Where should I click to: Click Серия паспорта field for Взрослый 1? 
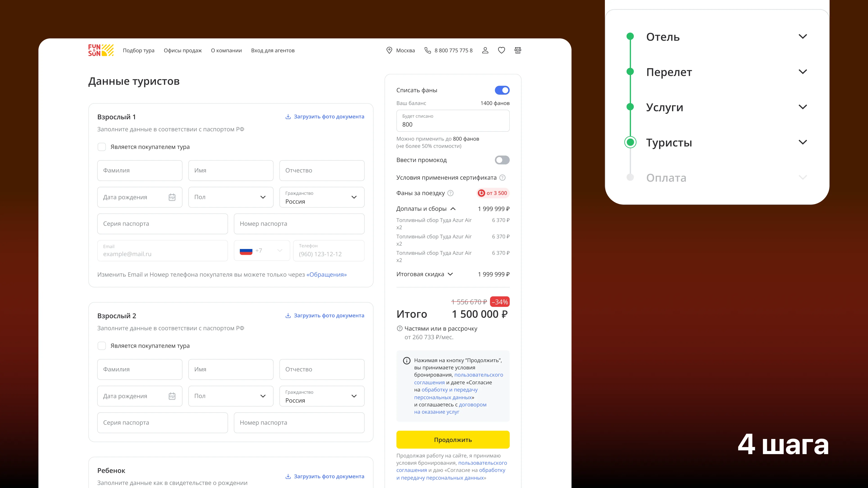tap(163, 224)
